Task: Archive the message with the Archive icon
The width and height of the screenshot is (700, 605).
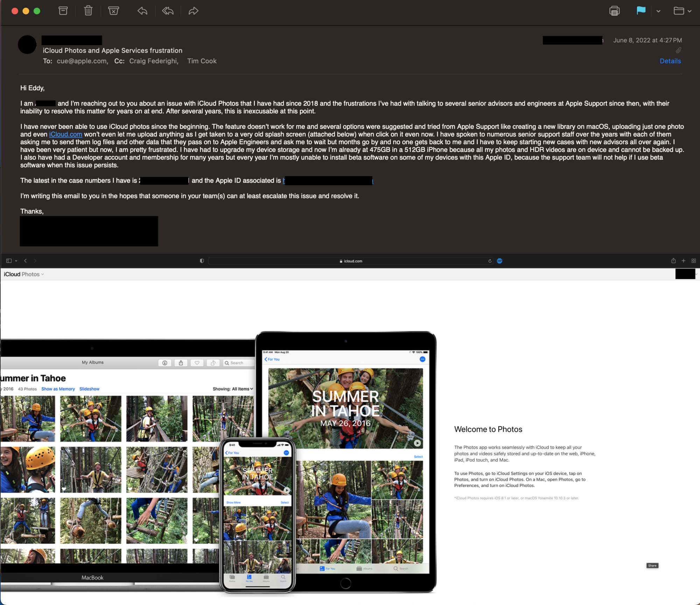Action: pyautogui.click(x=63, y=11)
